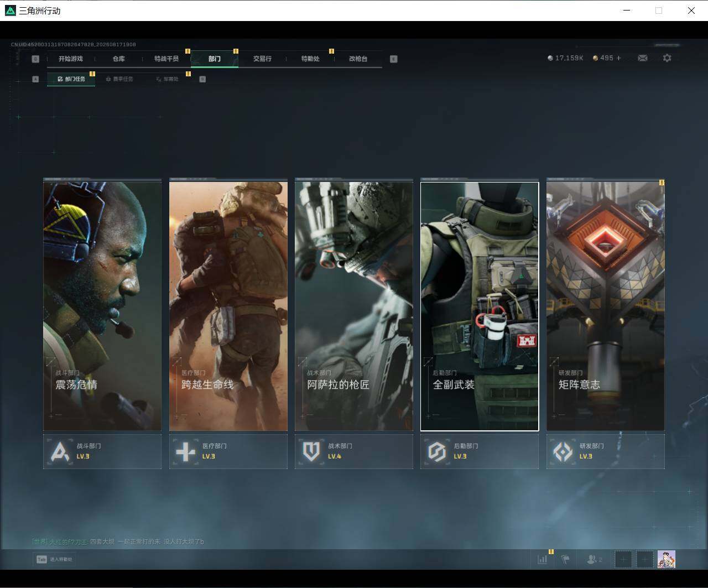708x588 pixels.
Task: Open the statistics bar-chart icon
Action: pyautogui.click(x=543, y=559)
